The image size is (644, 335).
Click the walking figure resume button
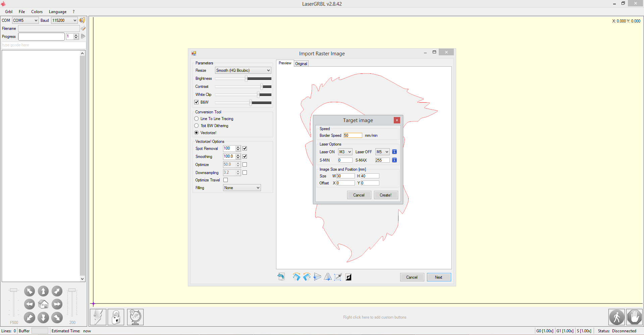point(617,317)
